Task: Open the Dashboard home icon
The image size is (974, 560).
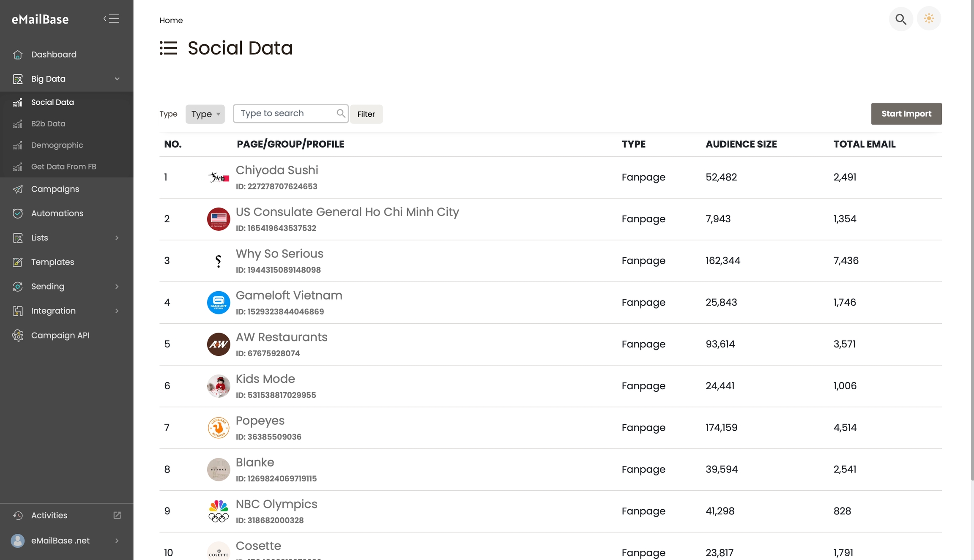Action: click(18, 55)
